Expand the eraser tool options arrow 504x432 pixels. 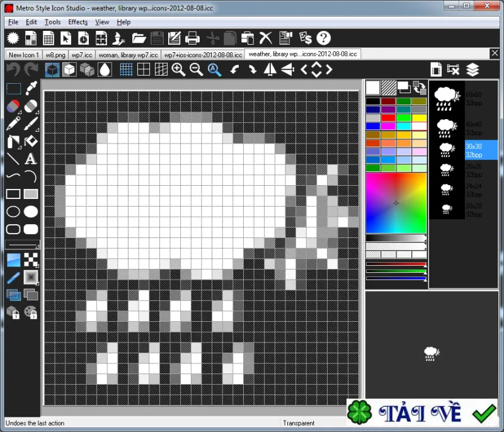(x=37, y=112)
